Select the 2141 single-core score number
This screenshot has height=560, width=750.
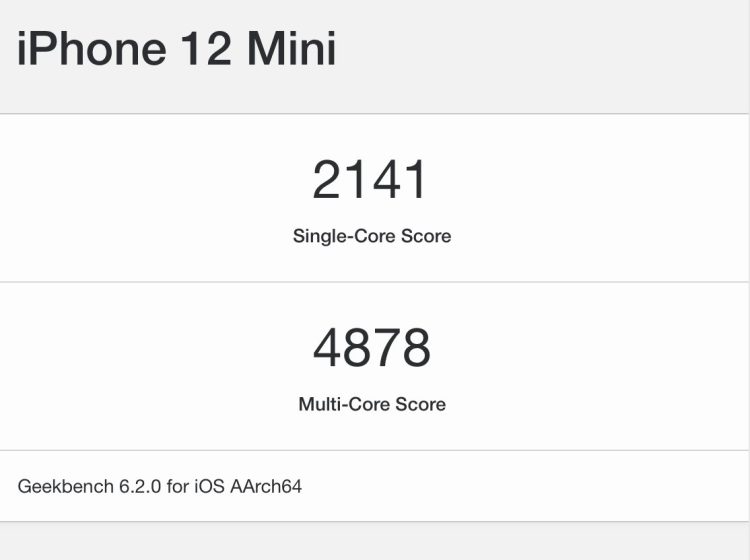pyautogui.click(x=369, y=180)
